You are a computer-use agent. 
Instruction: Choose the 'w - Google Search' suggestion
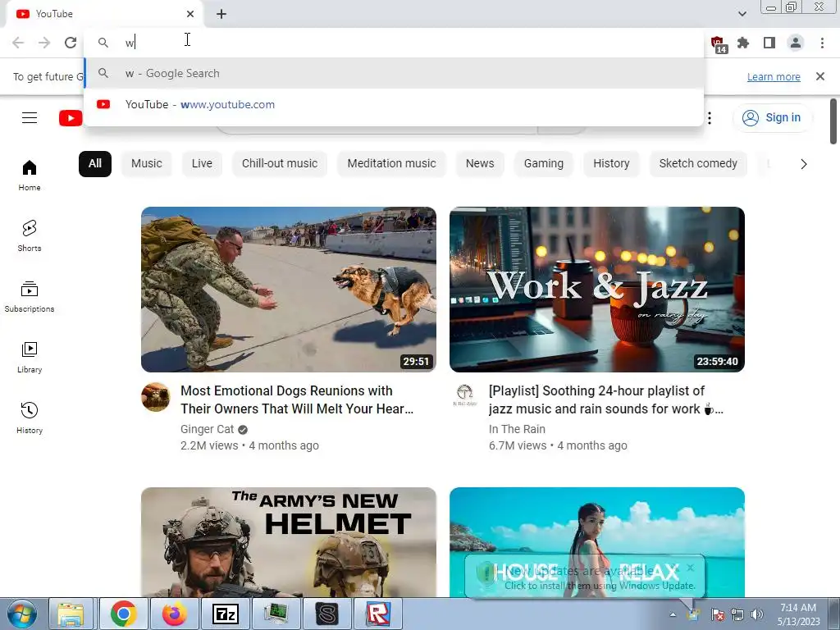[x=394, y=73]
